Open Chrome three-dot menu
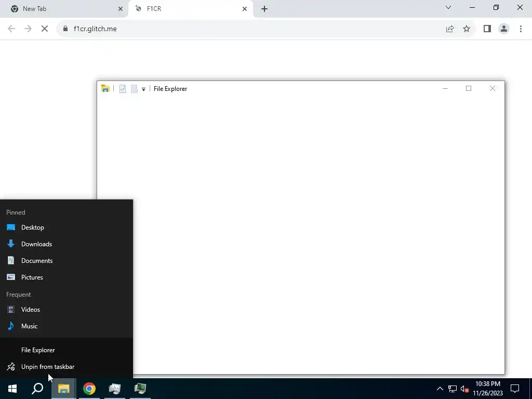 pos(521,29)
